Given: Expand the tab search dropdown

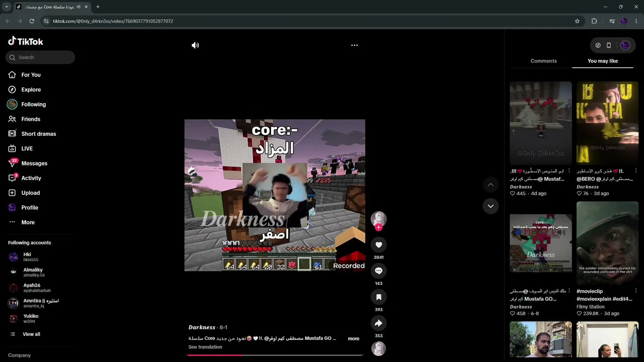Looking at the screenshot, I should click(7, 7).
